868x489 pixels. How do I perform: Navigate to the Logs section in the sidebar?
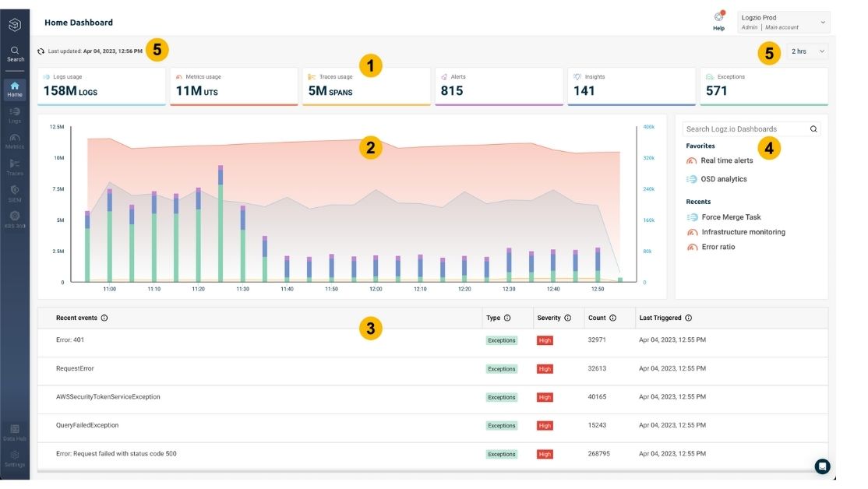point(15,114)
